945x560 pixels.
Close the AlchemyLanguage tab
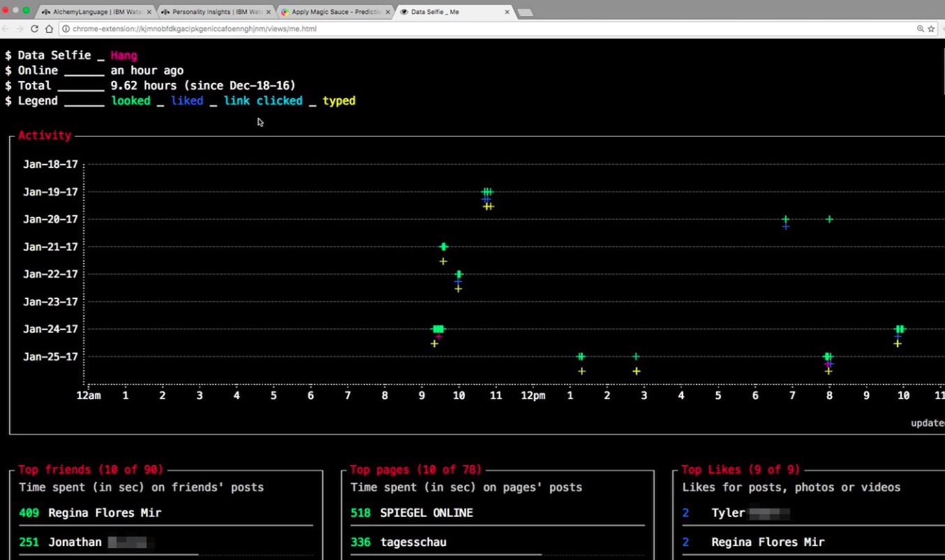(149, 12)
